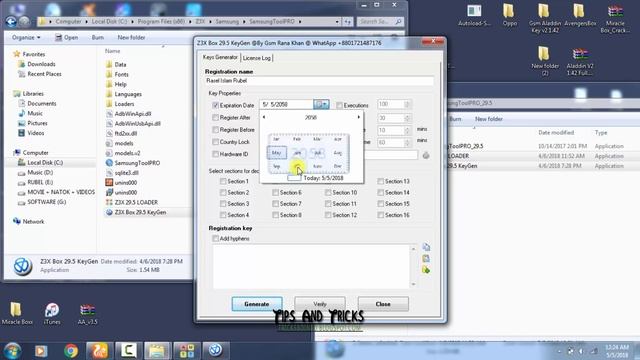Image resolution: width=640 pixels, height=360 pixels.
Task: Select Network in the navigation pane
Action: point(33,222)
